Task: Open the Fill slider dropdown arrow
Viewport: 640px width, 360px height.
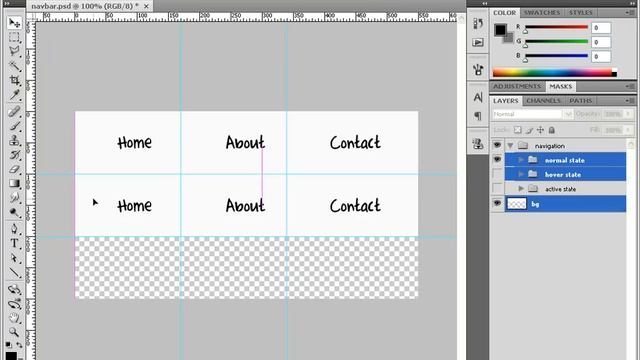Action: point(628,130)
